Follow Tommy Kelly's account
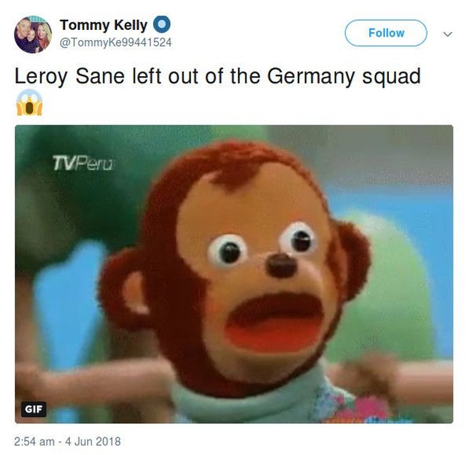This screenshot has width=476, height=455. pyautogui.click(x=386, y=33)
